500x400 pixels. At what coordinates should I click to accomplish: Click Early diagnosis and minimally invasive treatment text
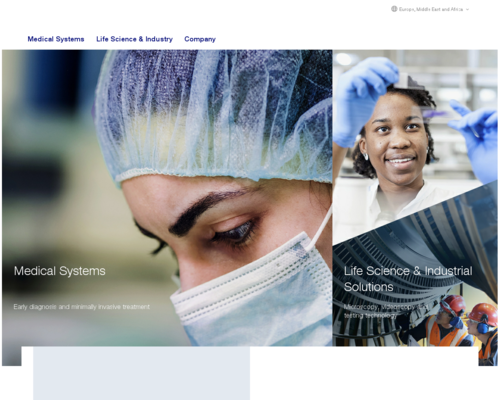tap(82, 307)
